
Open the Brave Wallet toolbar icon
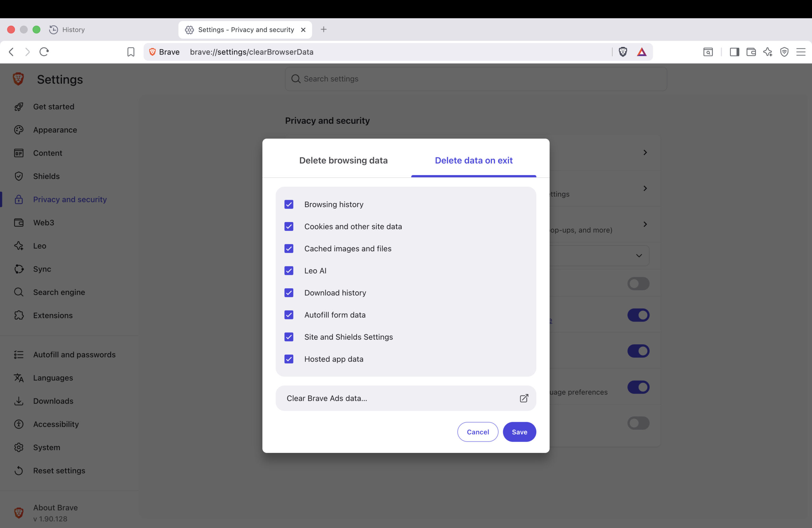(751, 52)
